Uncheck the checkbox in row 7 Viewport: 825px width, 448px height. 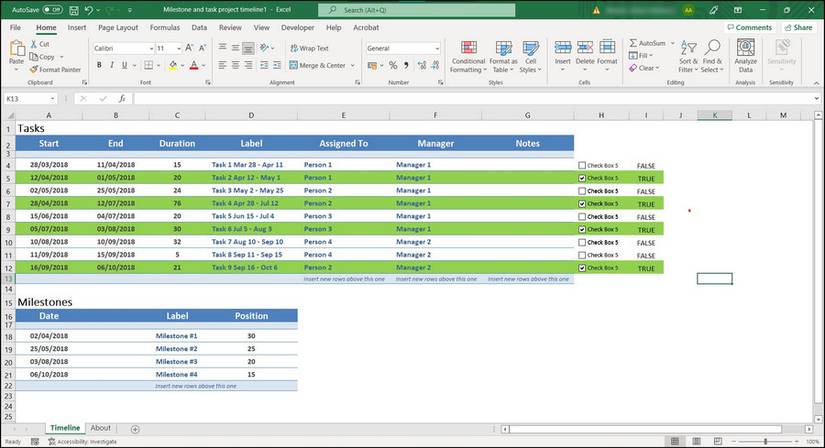582,204
